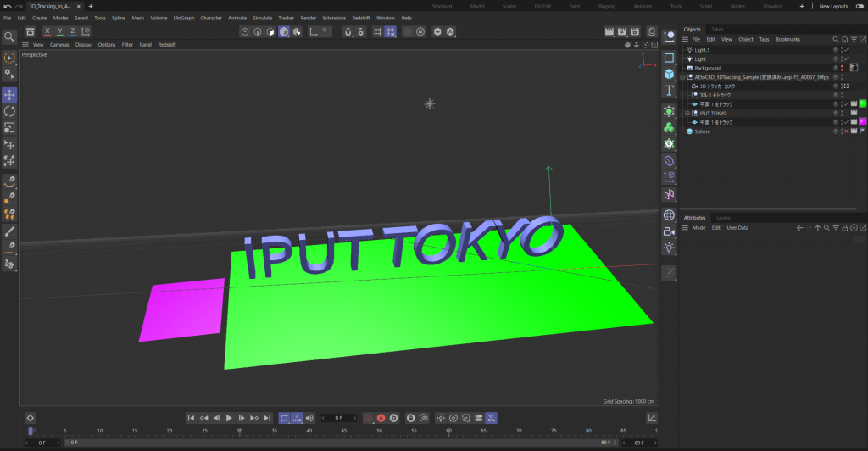
Task: Click the Cube primitive icon
Action: pos(669,74)
